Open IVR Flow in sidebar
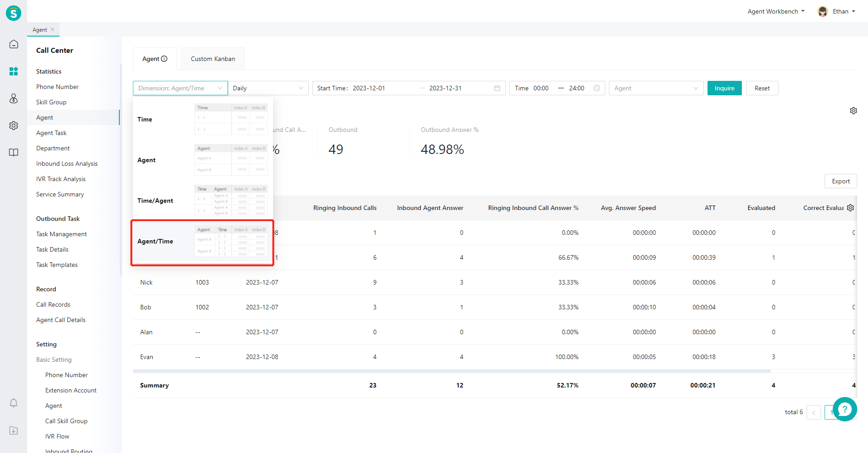868x453 pixels. point(57,436)
